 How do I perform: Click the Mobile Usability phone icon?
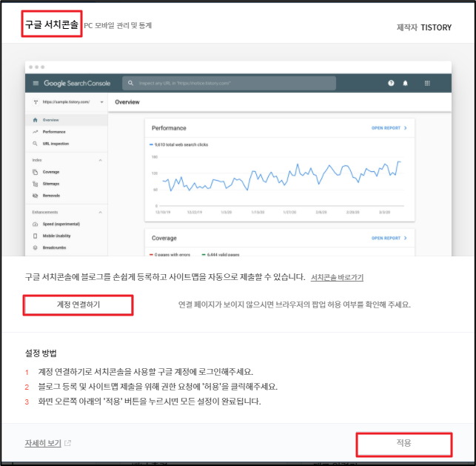[x=36, y=236]
